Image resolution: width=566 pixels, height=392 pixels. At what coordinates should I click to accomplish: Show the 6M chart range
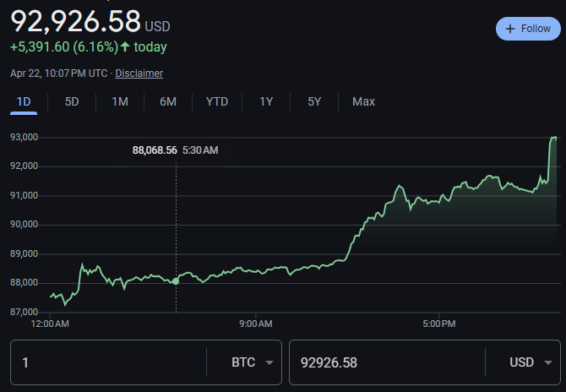click(x=168, y=101)
